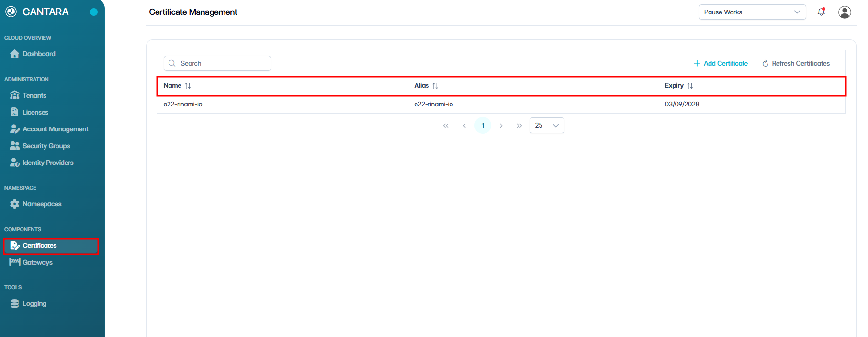Screen dimensions: 868x337
Task: Click the Licenses document icon
Action: point(15,112)
